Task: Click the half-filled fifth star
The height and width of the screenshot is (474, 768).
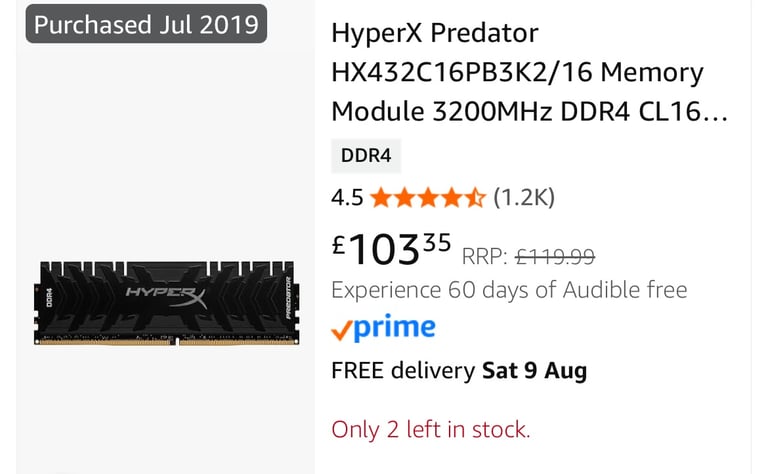Action: (x=475, y=198)
